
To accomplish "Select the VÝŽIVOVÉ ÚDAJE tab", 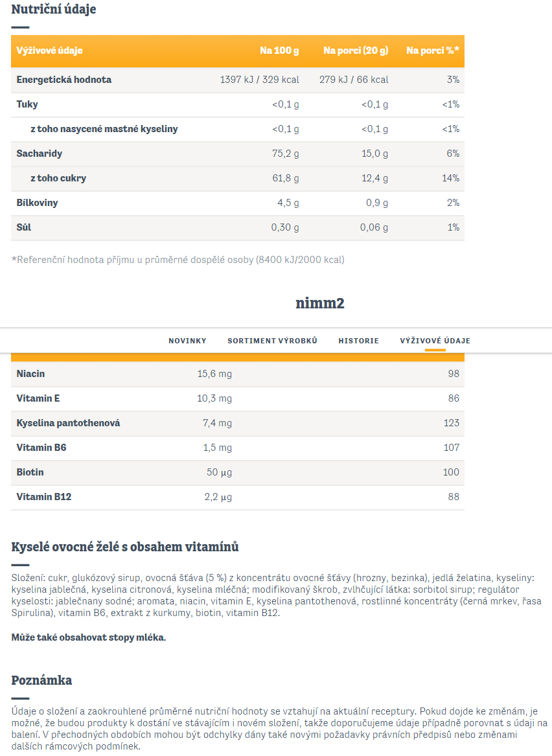I will (x=435, y=341).
